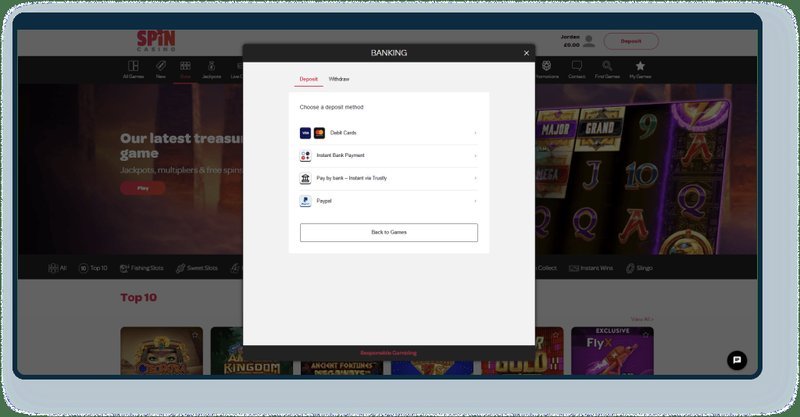Open the Responsible Gambling link
The height and width of the screenshot is (417, 800).
[x=388, y=353]
